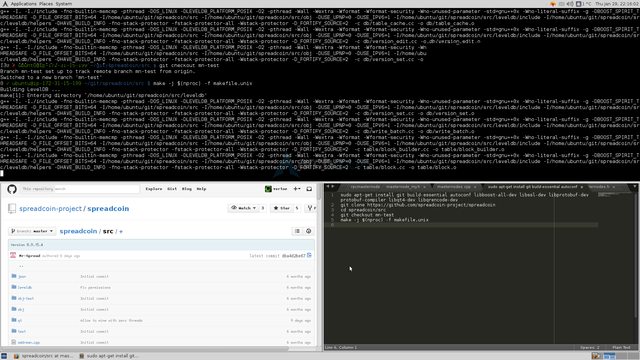The image size is (640, 360).
Task: Open the 'obj-test' folder
Action: pyautogui.click(x=26, y=299)
